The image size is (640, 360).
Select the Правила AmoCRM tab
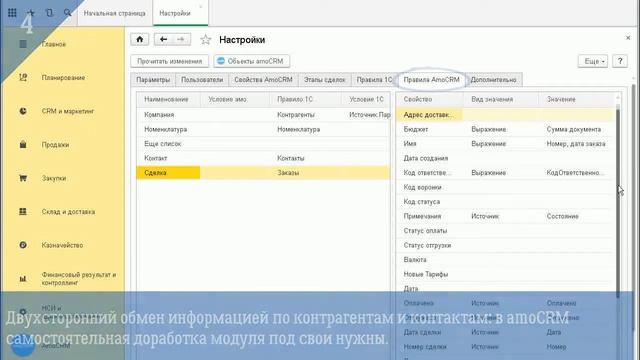click(431, 80)
